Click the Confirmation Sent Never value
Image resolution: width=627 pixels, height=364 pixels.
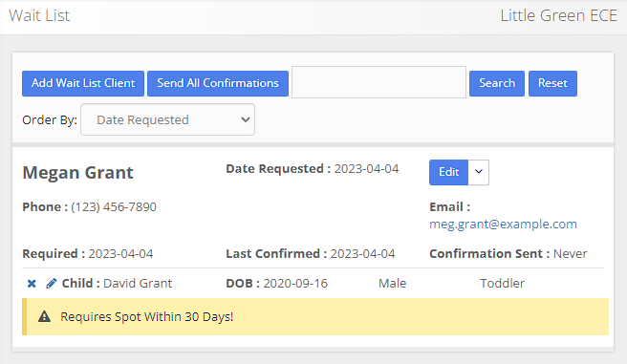pyautogui.click(x=571, y=254)
